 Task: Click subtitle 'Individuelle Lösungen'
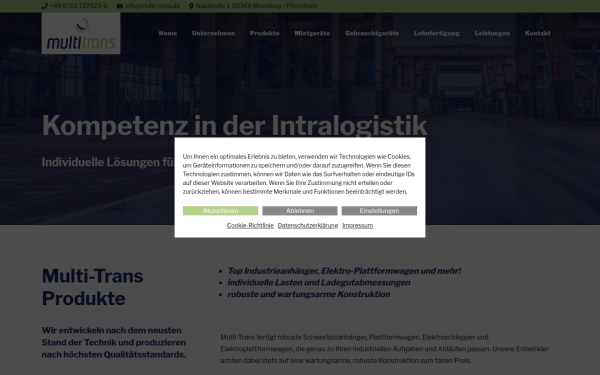pos(108,162)
